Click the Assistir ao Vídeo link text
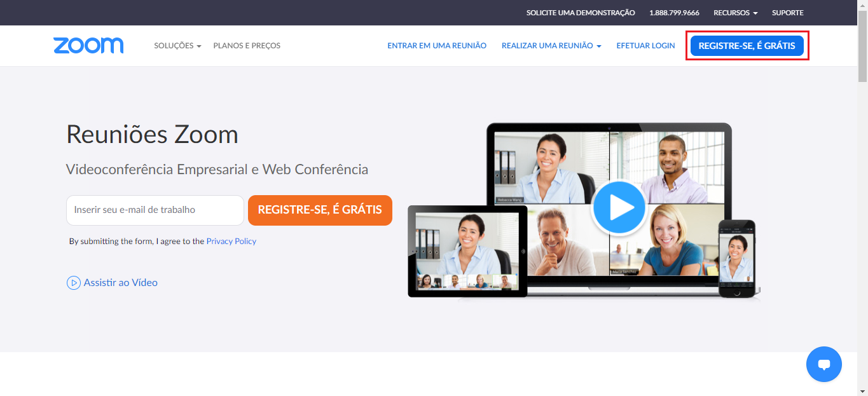This screenshot has width=868, height=396. 121,283
